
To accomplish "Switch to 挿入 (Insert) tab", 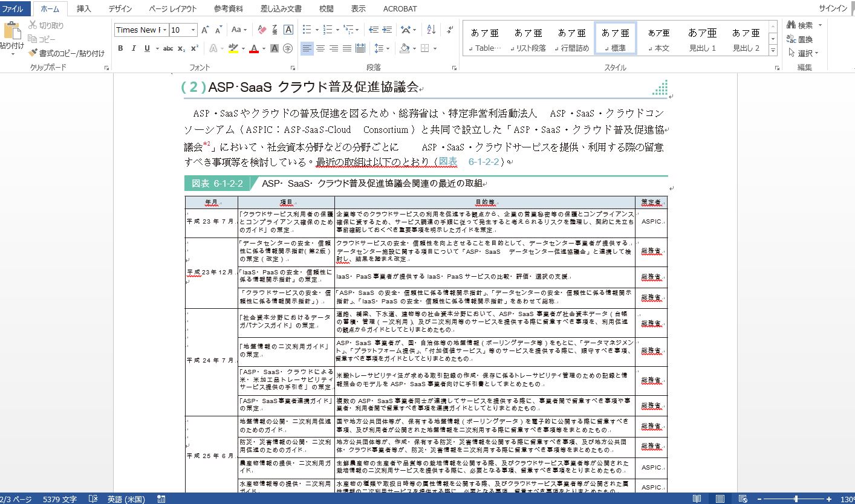I will [x=85, y=8].
